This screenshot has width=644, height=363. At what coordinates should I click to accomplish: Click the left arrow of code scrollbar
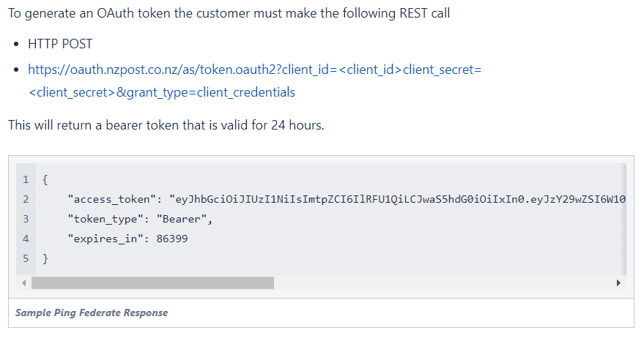(24, 283)
